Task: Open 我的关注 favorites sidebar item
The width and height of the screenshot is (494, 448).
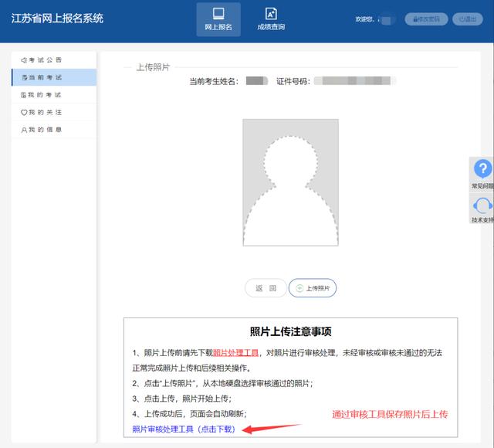Action: coord(54,113)
